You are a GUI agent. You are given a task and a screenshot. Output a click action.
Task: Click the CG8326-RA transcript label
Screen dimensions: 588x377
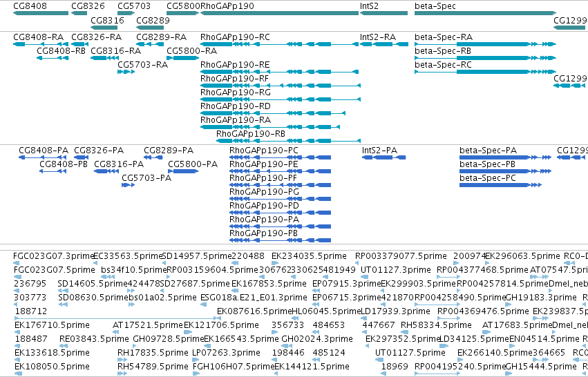(96, 37)
